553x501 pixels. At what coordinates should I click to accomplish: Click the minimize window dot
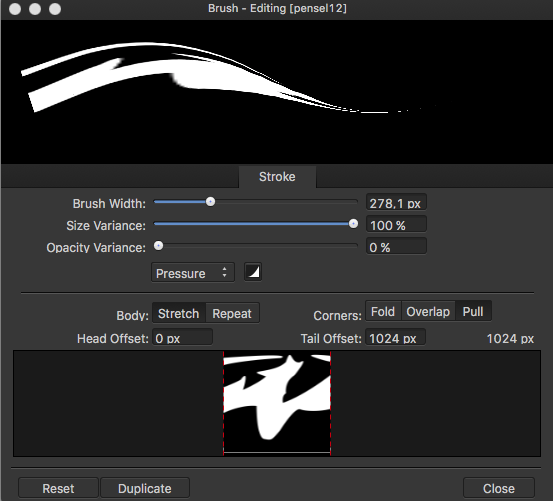(35, 9)
